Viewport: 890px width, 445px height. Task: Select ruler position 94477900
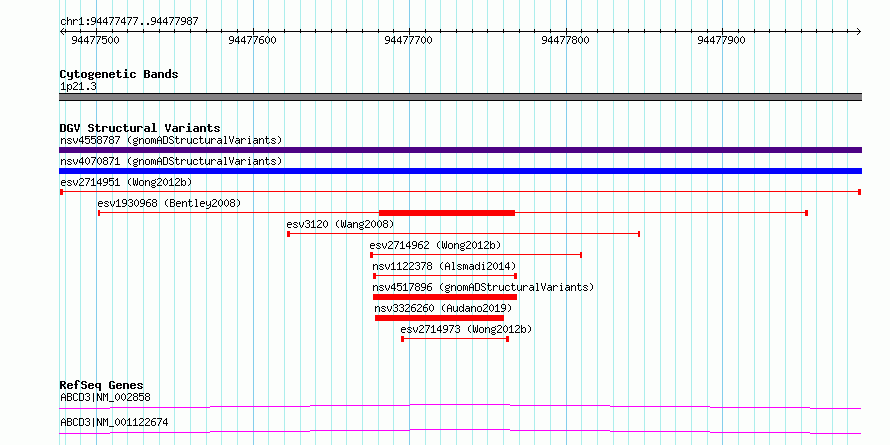point(721,40)
